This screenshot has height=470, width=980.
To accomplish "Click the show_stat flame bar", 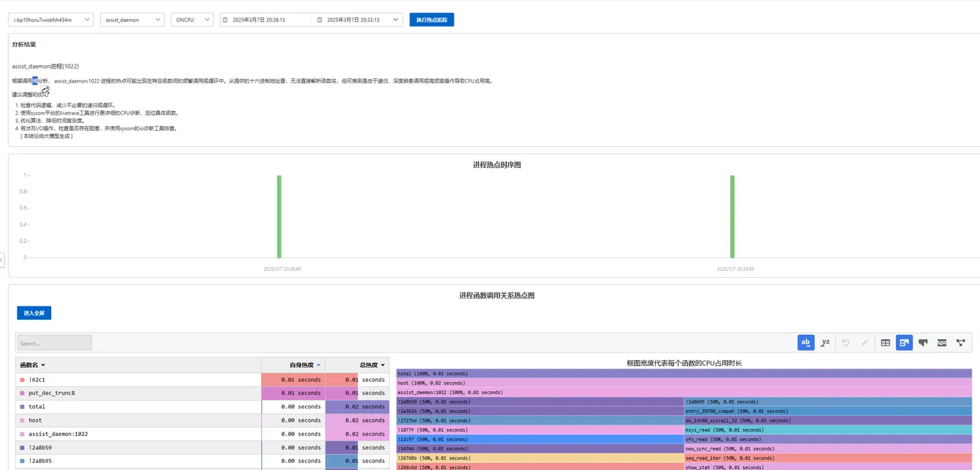I will [x=828, y=467].
